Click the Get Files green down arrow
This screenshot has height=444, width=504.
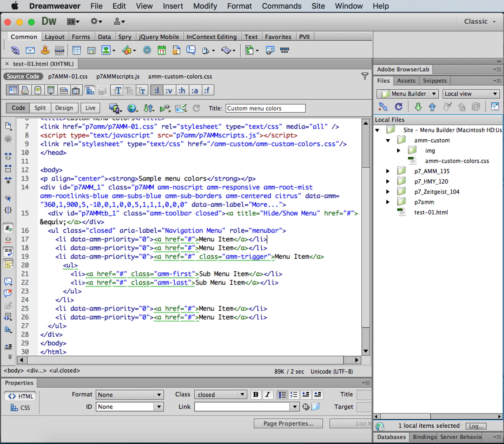pyautogui.click(x=418, y=107)
